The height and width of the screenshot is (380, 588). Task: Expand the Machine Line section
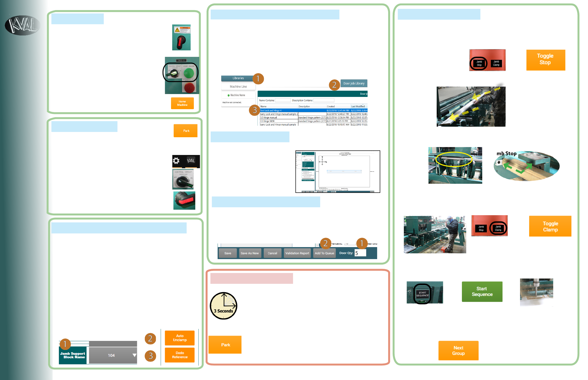[238, 87]
